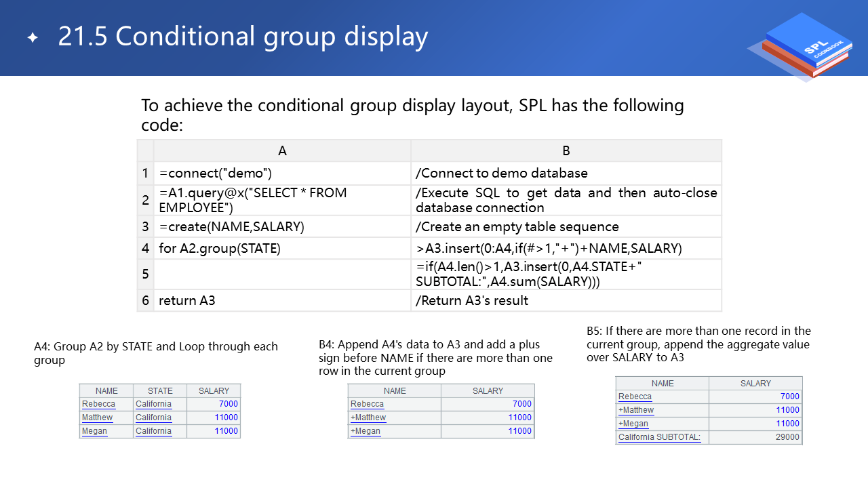868x488 pixels.
Task: Click the Megan name link in the left table
Action: 94,431
